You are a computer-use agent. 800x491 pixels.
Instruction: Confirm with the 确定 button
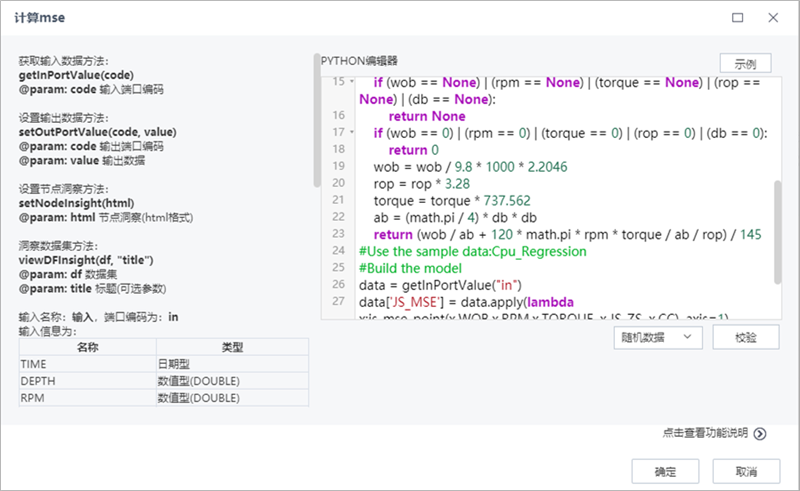pos(665,471)
